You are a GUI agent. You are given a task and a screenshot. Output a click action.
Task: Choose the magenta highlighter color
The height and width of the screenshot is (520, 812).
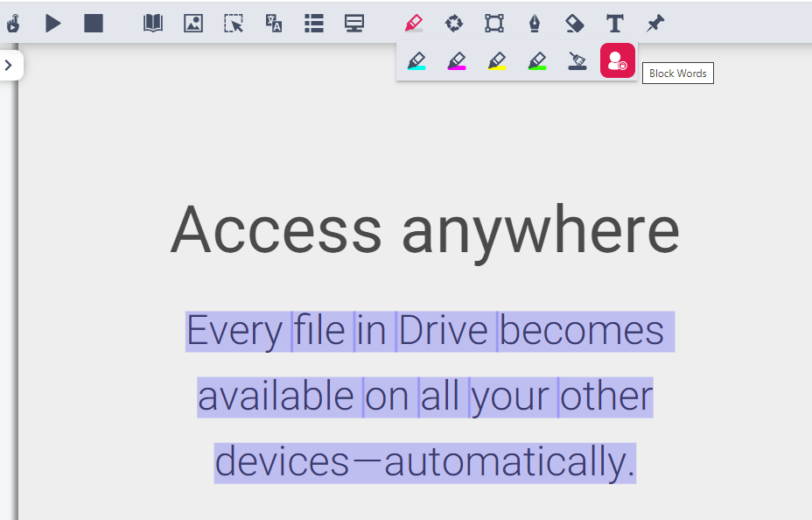(457, 61)
